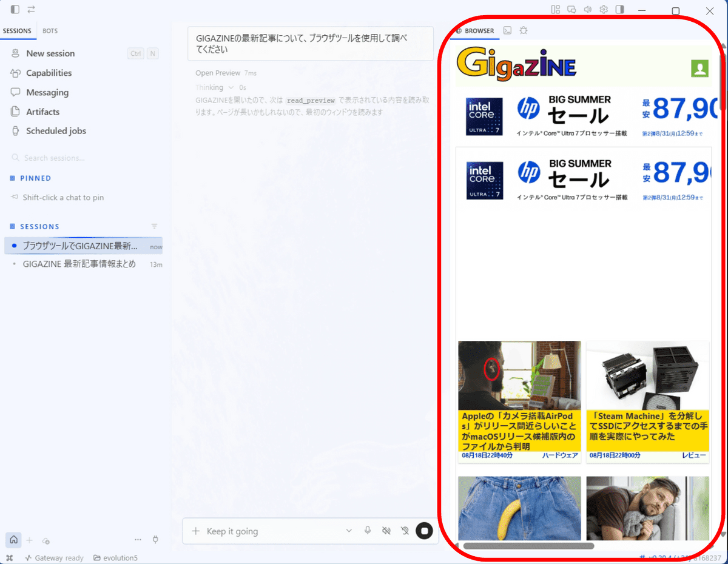
Task: Click the 08月18日22時00分 timestamp
Action: click(615, 455)
